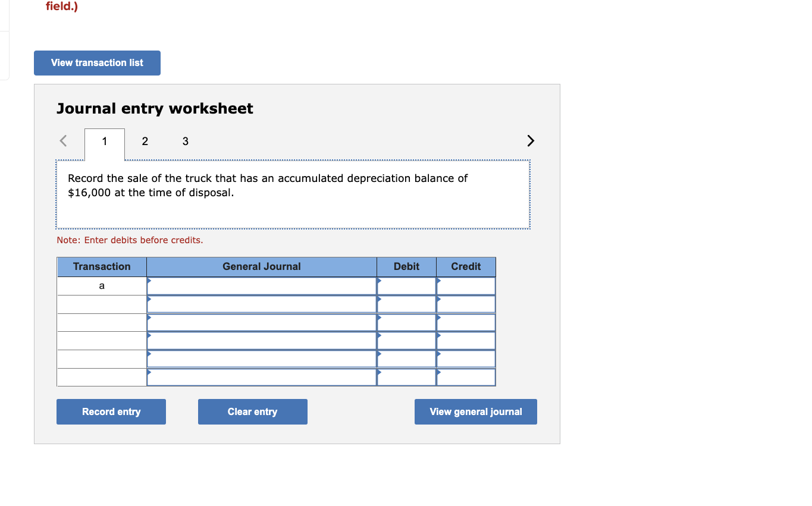
Task: Switch to journal entry tab 2
Action: tap(145, 142)
